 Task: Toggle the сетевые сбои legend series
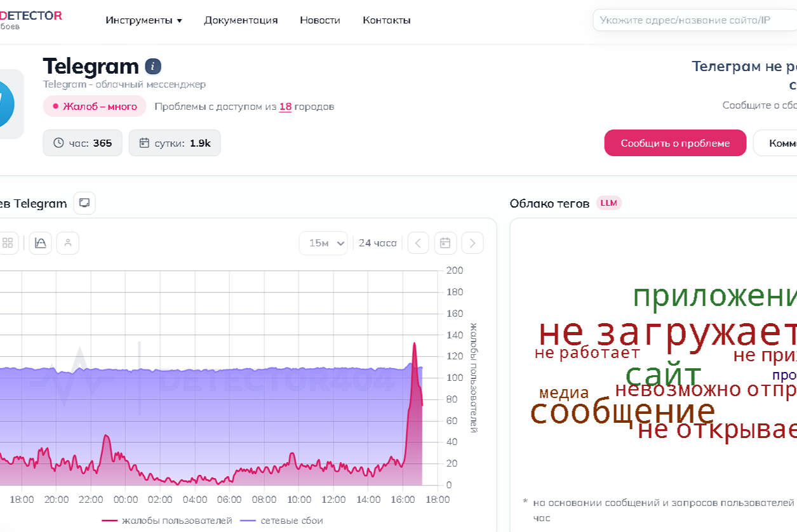[282, 521]
